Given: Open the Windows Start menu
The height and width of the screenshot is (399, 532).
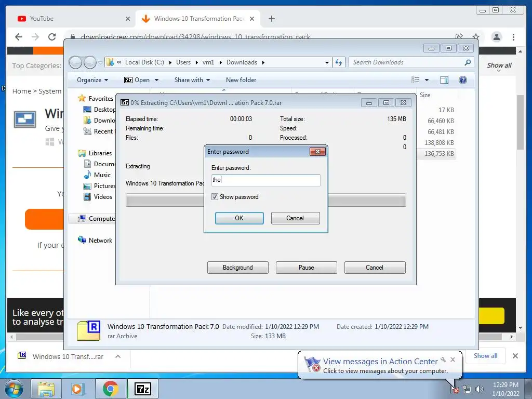Looking at the screenshot, I should click(14, 389).
